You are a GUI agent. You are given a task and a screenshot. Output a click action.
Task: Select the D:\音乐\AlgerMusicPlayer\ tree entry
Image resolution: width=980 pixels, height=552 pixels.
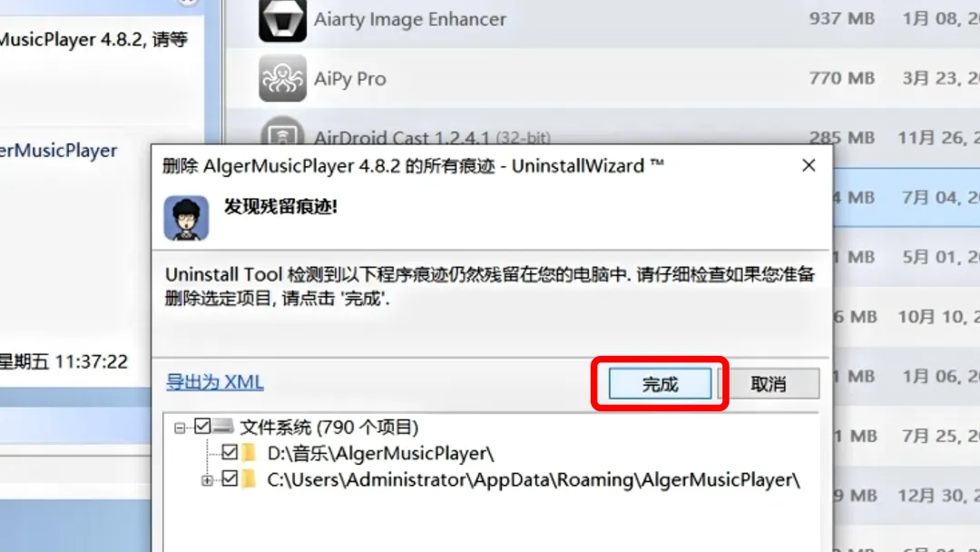pyautogui.click(x=380, y=453)
